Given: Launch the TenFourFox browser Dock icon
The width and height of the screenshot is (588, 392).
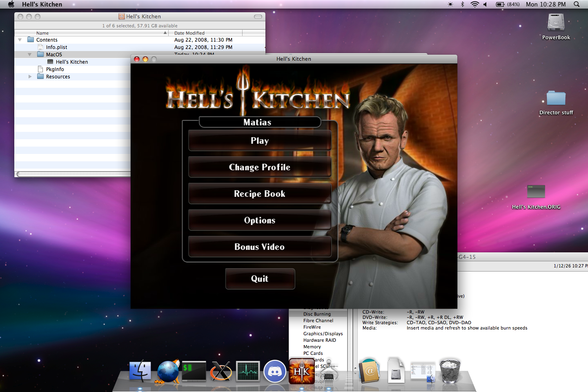Looking at the screenshot, I should pyautogui.click(x=168, y=371).
